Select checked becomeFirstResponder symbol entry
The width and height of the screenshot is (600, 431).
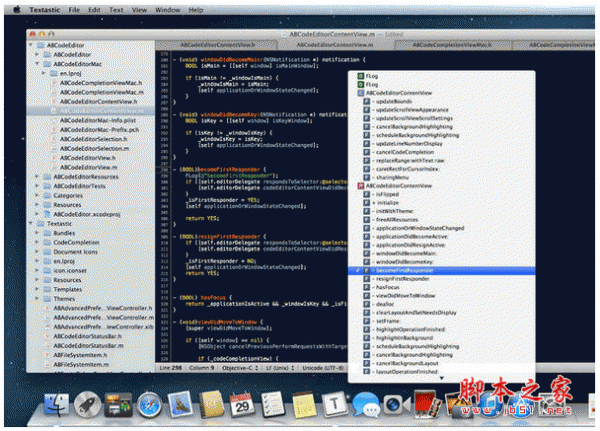click(441, 270)
